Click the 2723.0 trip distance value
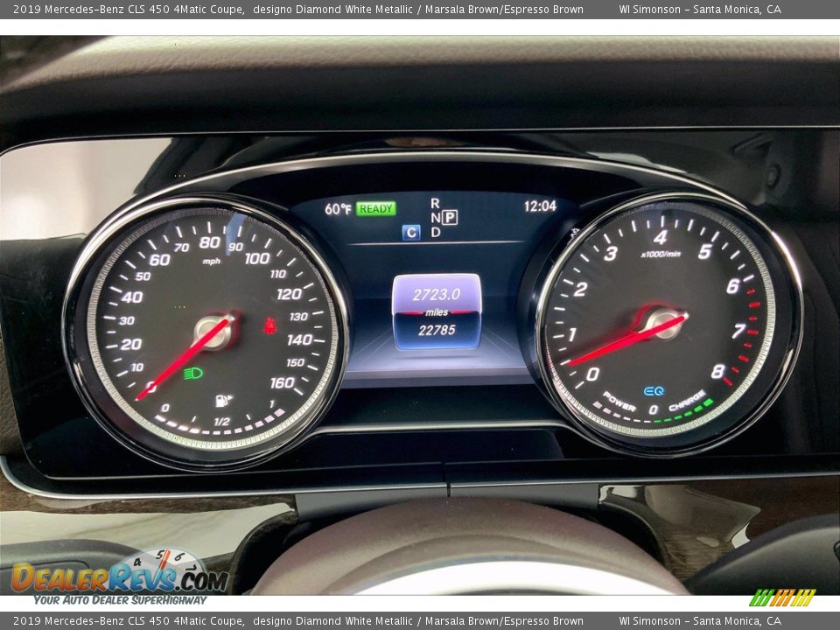The image size is (840, 630). [x=436, y=294]
